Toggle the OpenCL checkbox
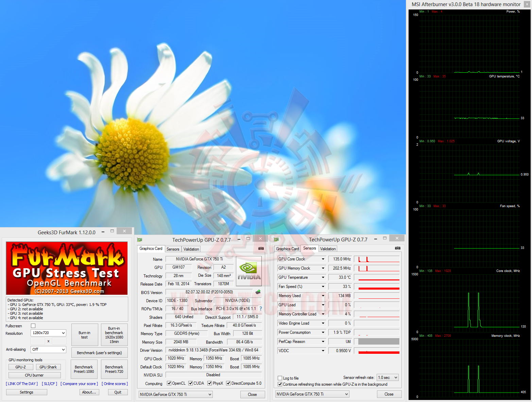The width and height of the screenshot is (532, 402). click(x=169, y=383)
